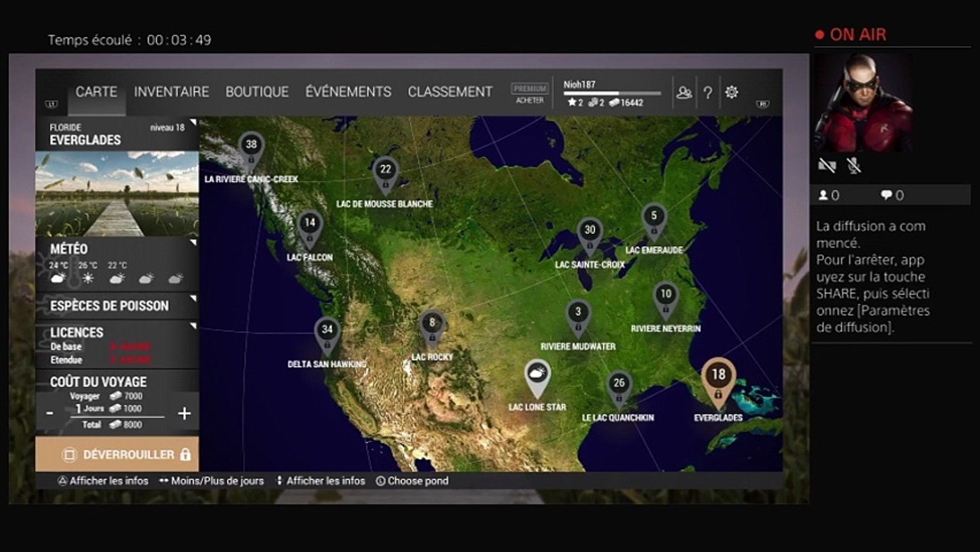Click the L1 shoulder button icon
Image resolution: width=980 pixels, height=552 pixels.
coord(51,103)
